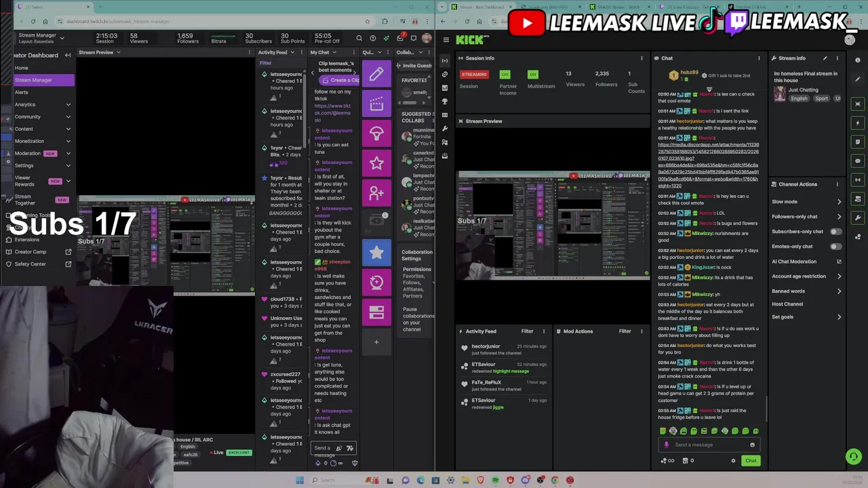Click the green Chat send button on Kick

pyautogui.click(x=751, y=461)
